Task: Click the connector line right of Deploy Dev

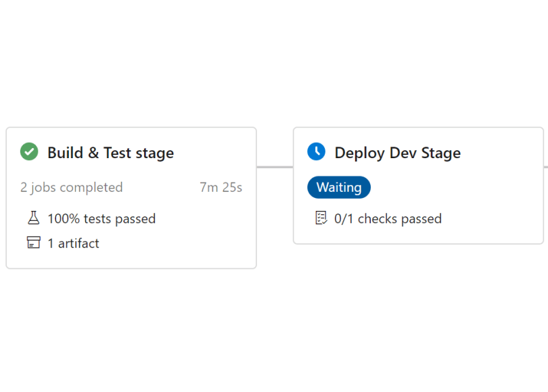Action: (x=545, y=166)
